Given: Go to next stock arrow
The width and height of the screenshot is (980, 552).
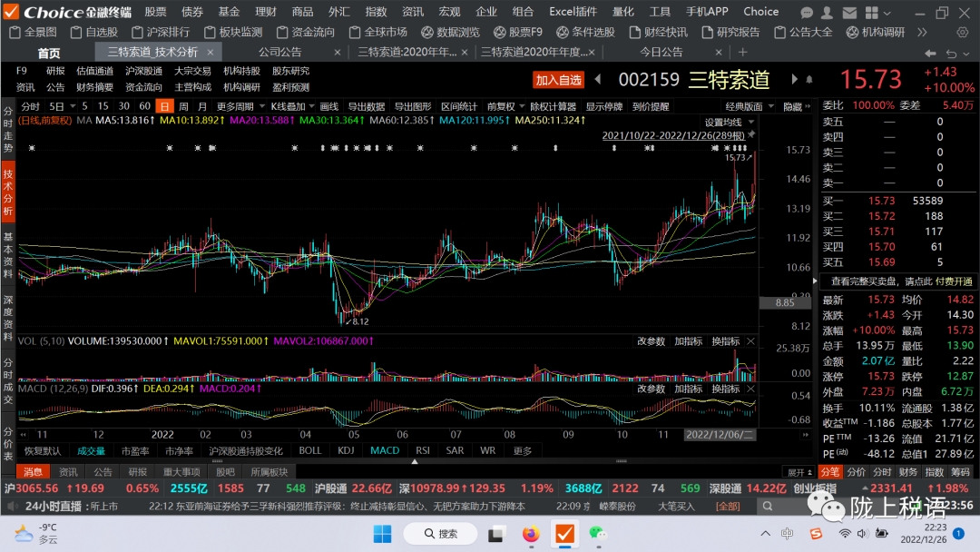Looking at the screenshot, I should (794, 79).
